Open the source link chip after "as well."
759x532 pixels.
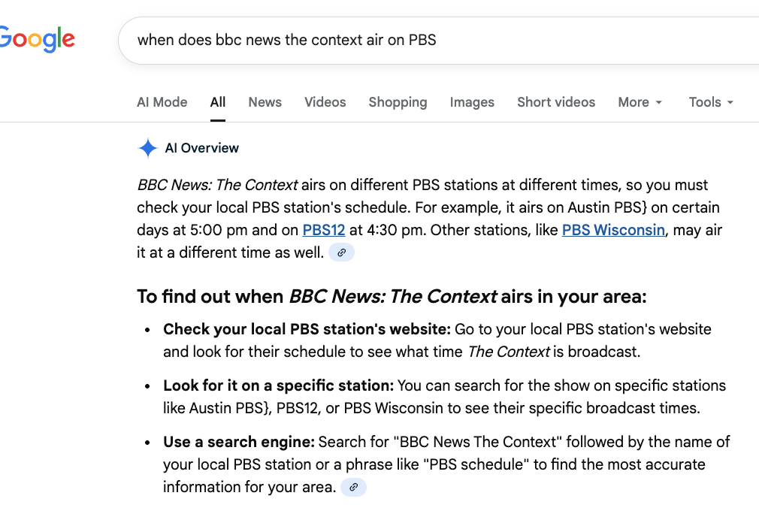[341, 252]
